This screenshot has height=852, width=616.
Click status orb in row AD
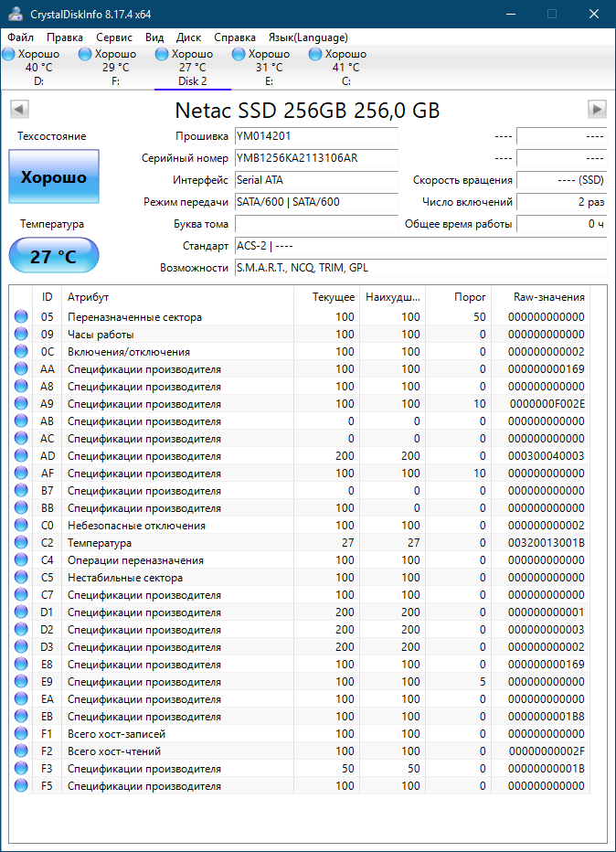click(21, 455)
